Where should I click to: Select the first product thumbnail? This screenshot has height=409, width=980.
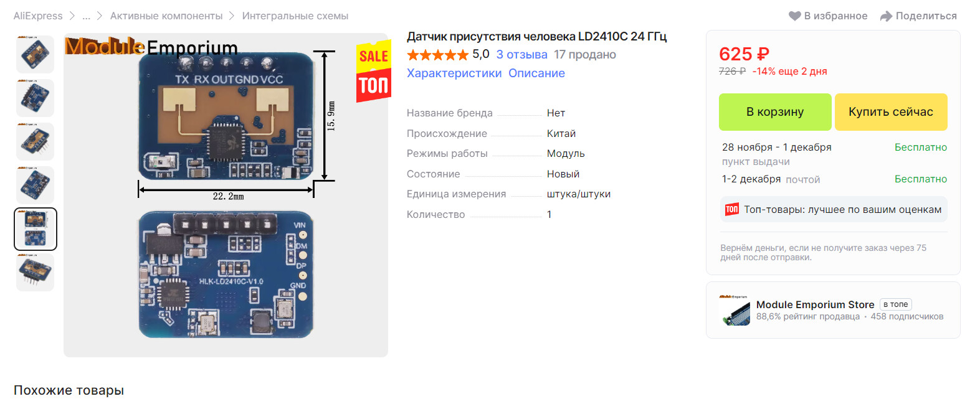tap(35, 55)
